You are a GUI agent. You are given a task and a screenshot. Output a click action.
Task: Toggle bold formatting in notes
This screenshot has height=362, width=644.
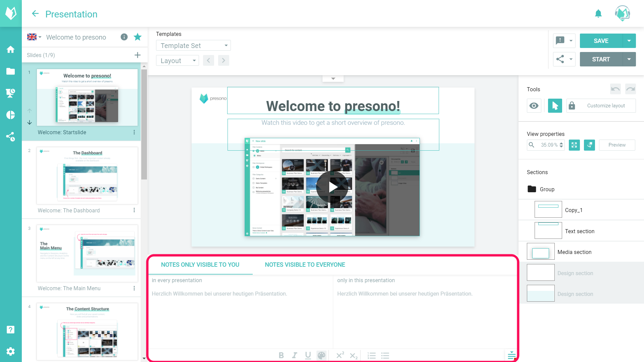point(281,355)
